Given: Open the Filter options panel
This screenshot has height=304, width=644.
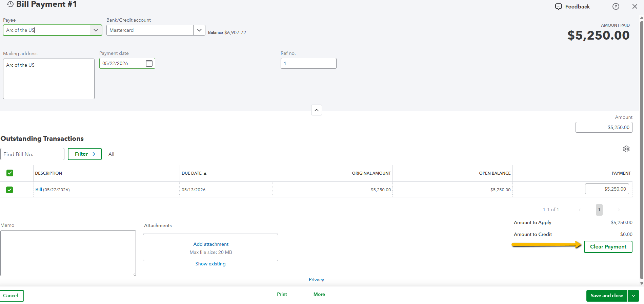Looking at the screenshot, I should click(x=85, y=154).
